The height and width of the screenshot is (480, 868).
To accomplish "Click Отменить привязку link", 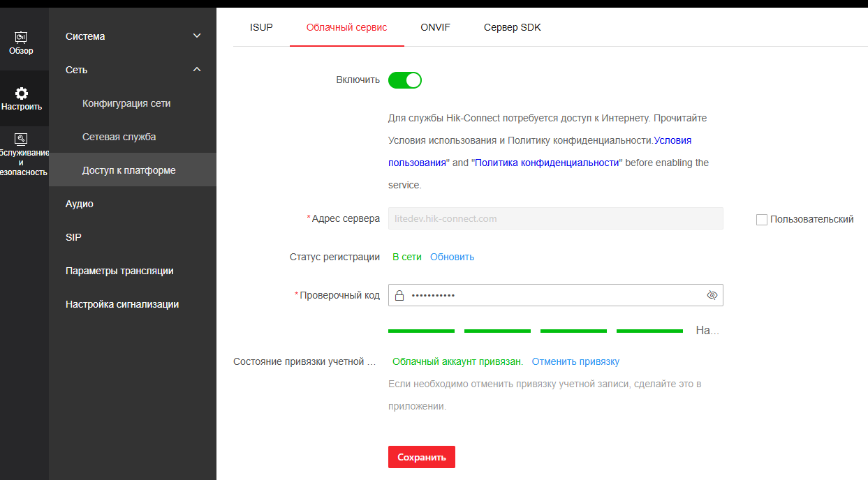I will (x=575, y=361).
